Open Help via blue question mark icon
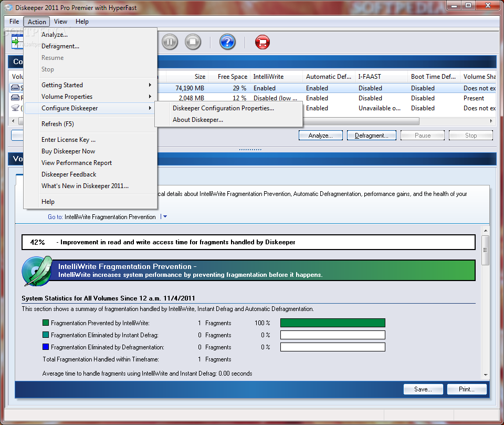This screenshot has width=504, height=425. [227, 42]
